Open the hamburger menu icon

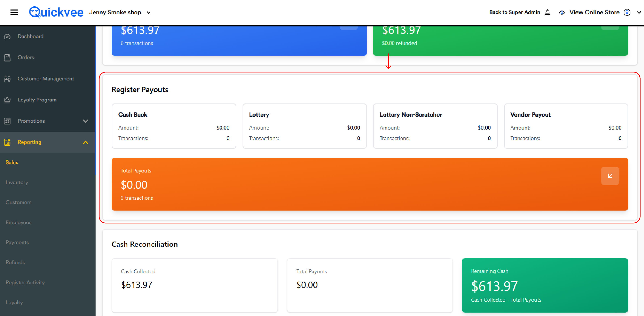click(14, 12)
